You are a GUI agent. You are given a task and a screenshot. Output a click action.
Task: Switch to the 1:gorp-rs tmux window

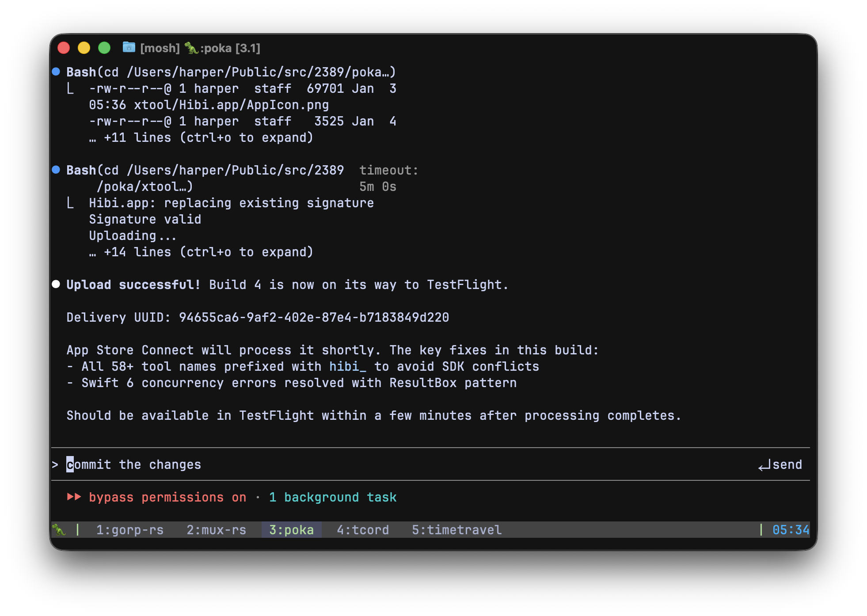coord(129,530)
